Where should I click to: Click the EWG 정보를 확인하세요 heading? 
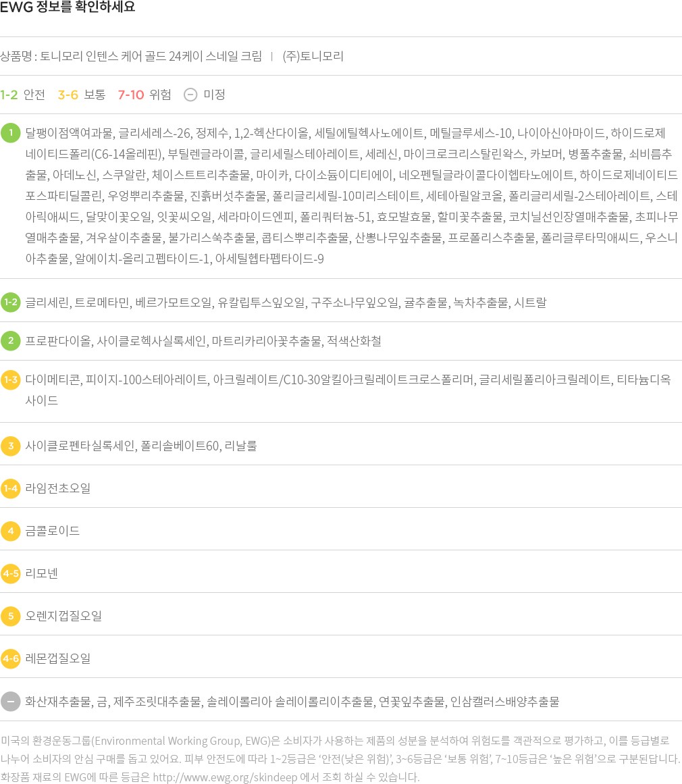pyautogui.click(x=68, y=8)
